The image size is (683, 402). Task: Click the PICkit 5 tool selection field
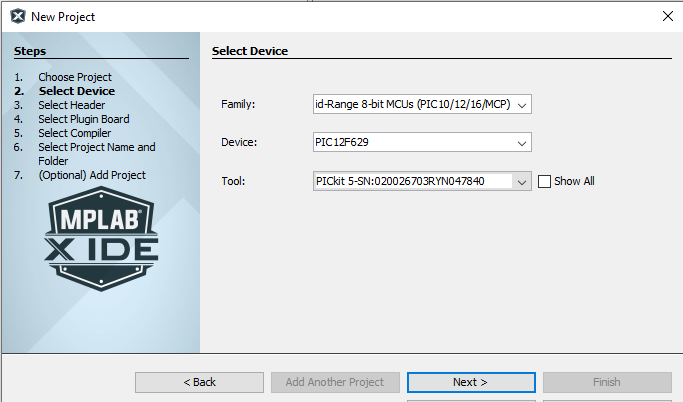pos(412,181)
